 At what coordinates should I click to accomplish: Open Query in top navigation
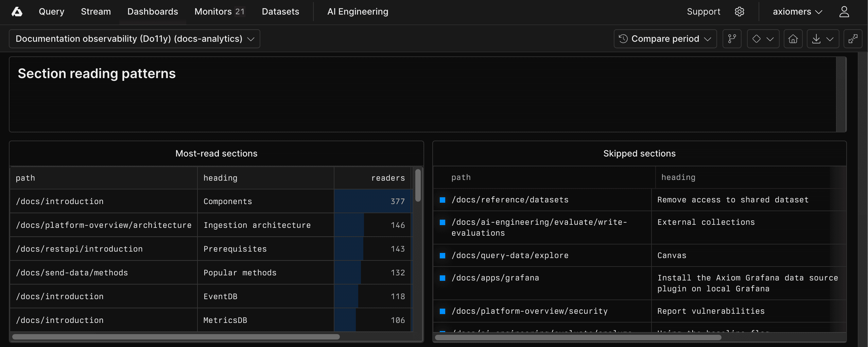(51, 12)
